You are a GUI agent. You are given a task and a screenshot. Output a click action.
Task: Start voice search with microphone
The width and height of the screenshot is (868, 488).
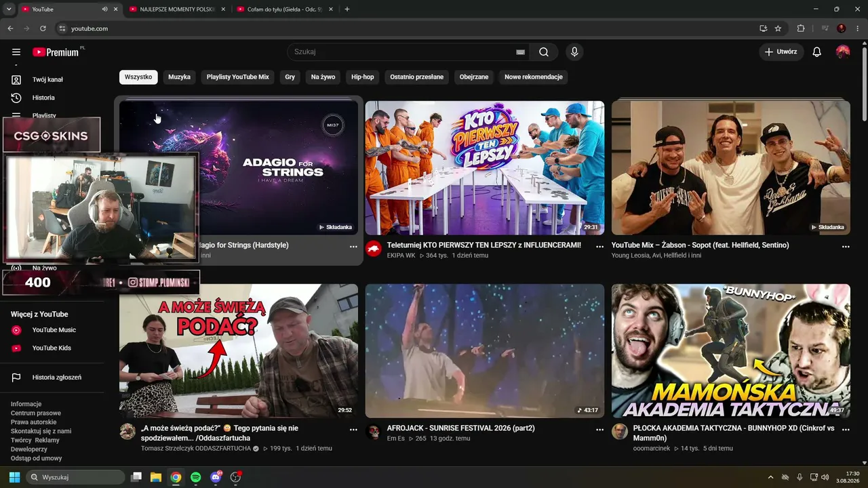(574, 52)
